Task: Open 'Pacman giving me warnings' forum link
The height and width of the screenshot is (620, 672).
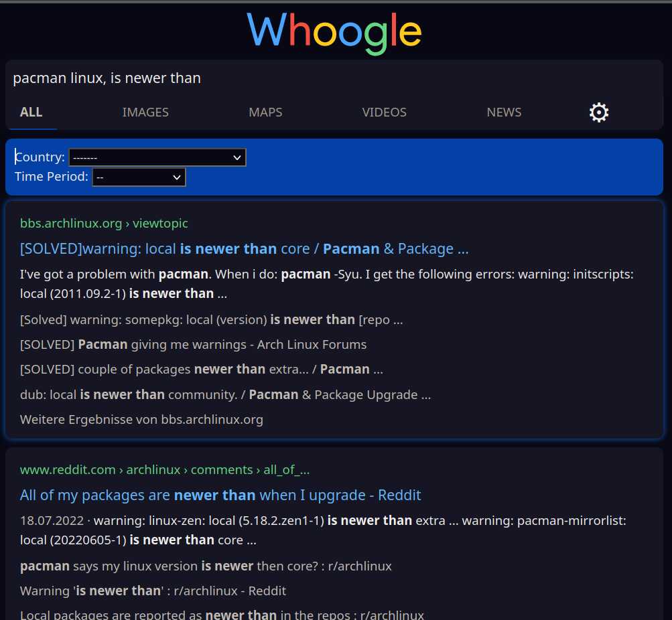Action: click(x=193, y=344)
